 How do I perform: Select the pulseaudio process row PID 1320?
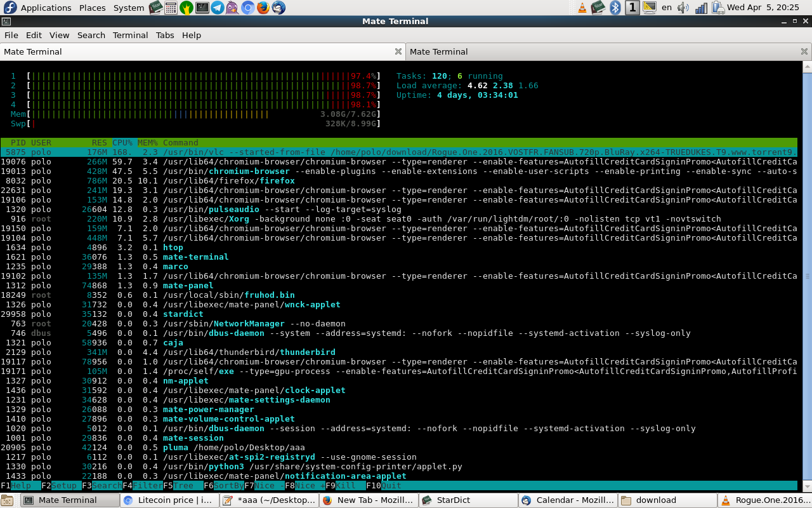click(x=399, y=210)
